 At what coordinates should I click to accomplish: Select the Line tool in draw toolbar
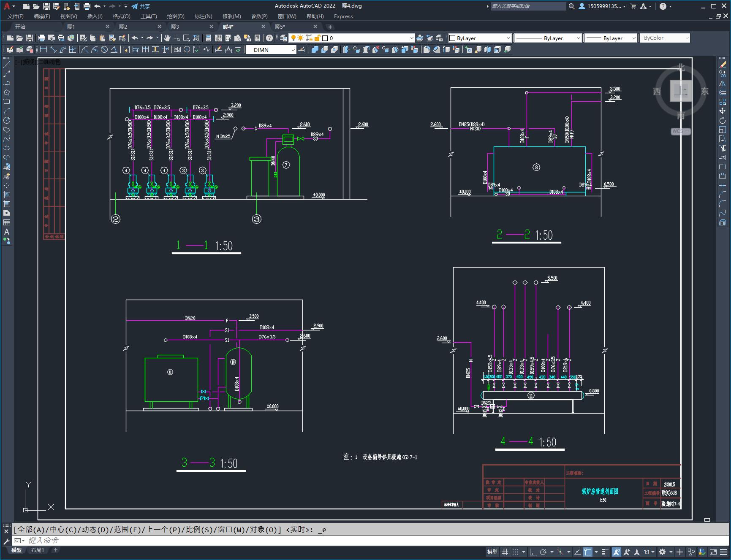pos(7,65)
